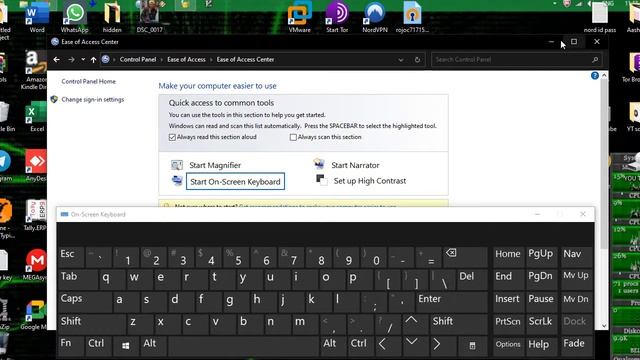Screen dimensions: 640x360
Task: Click Windows logo key on keyboard
Action: [126, 346]
